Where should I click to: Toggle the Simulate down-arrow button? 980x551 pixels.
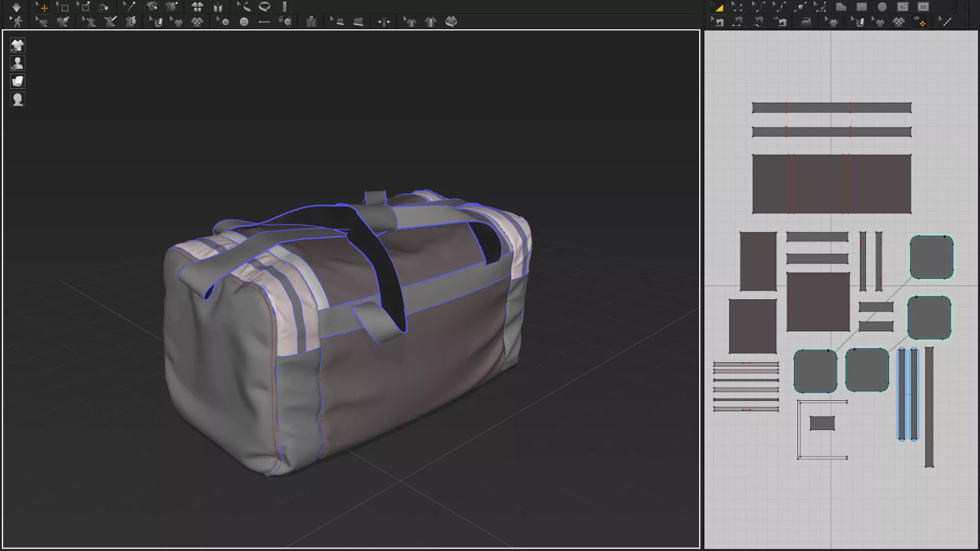tap(16, 7)
